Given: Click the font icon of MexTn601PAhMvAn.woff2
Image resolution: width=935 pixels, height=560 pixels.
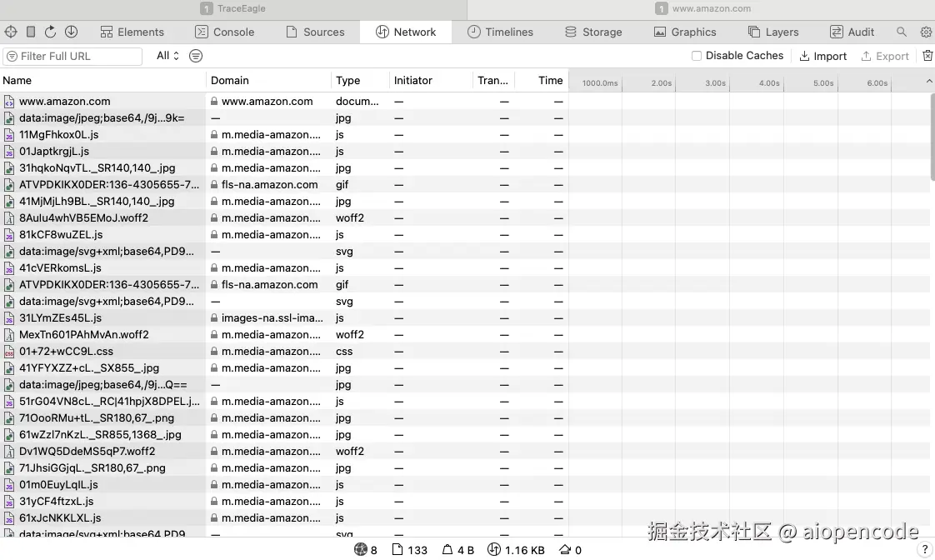Looking at the screenshot, I should 9,335.
